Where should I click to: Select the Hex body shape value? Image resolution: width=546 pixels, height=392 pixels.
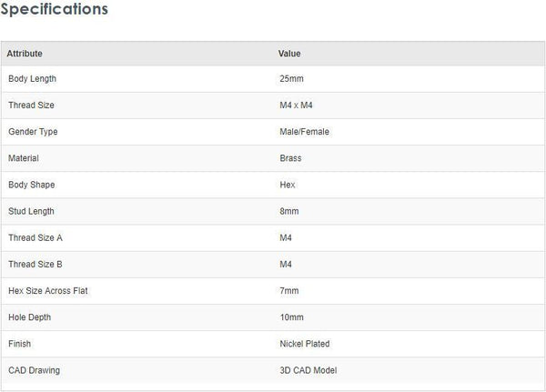[x=288, y=185]
